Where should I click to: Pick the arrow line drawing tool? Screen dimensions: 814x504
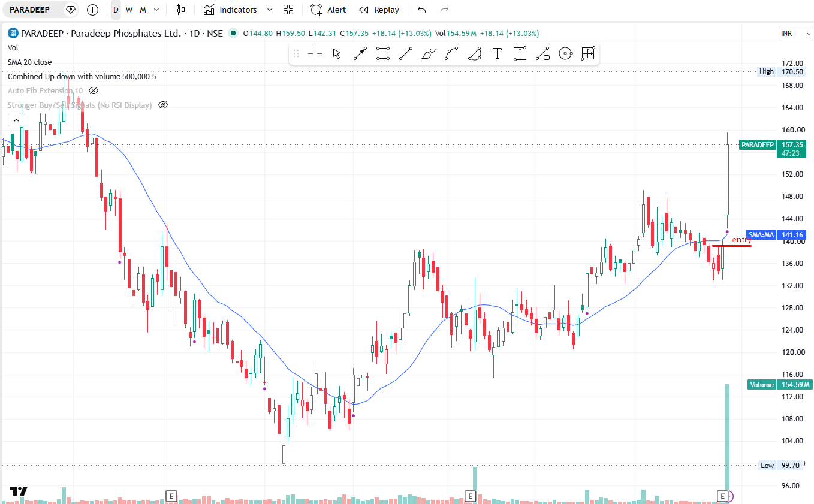tap(360, 54)
